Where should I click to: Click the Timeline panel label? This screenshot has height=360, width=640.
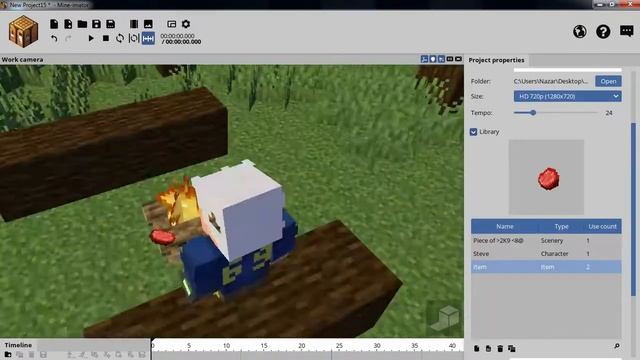(18, 345)
